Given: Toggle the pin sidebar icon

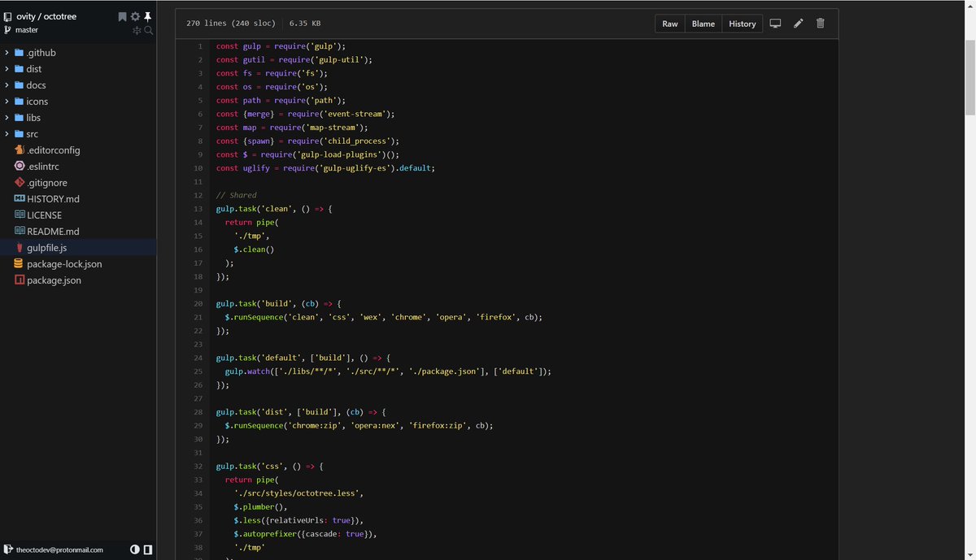Looking at the screenshot, I should pyautogui.click(x=148, y=16).
